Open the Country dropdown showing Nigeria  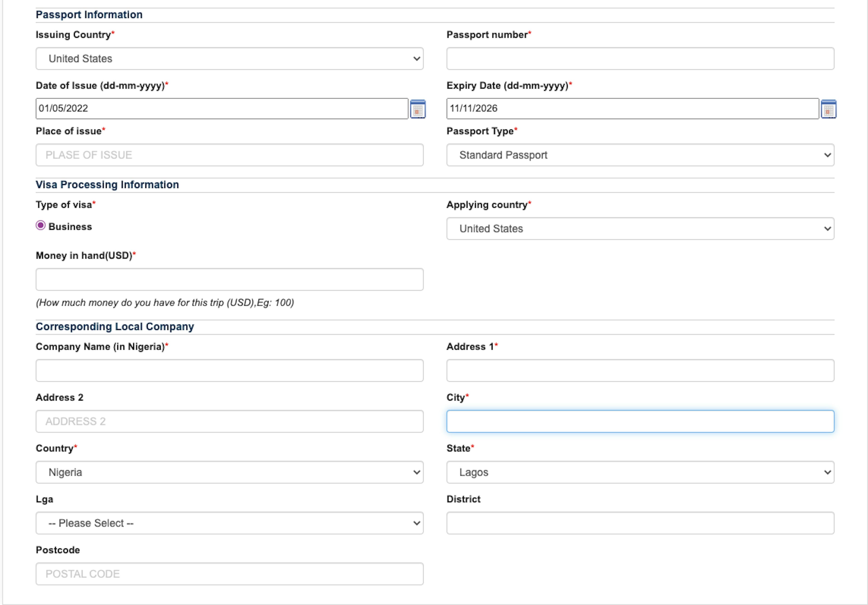pyautogui.click(x=229, y=472)
